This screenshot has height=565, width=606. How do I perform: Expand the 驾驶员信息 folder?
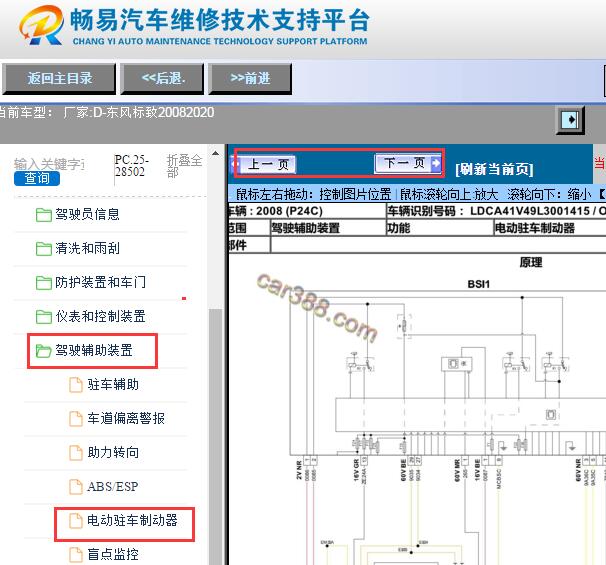(x=87, y=214)
